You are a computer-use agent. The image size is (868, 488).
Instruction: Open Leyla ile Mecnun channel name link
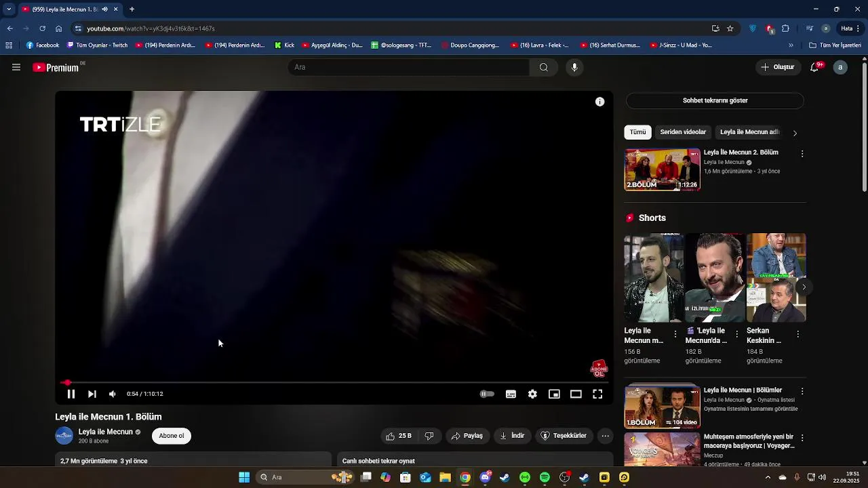click(105, 432)
